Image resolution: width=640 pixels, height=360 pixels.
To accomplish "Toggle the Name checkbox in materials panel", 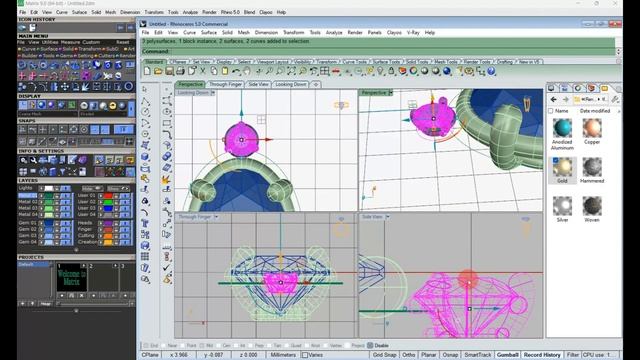I will (551, 111).
